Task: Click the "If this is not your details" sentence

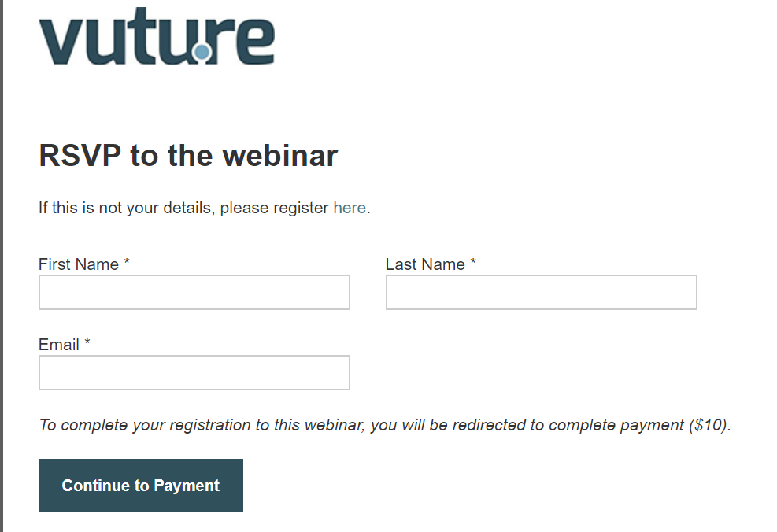Action: point(204,208)
